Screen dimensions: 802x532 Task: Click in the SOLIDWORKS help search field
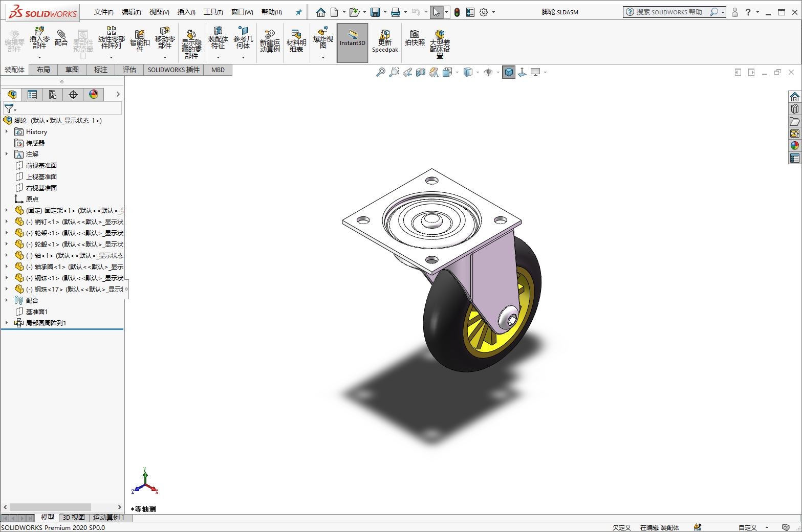tap(669, 12)
